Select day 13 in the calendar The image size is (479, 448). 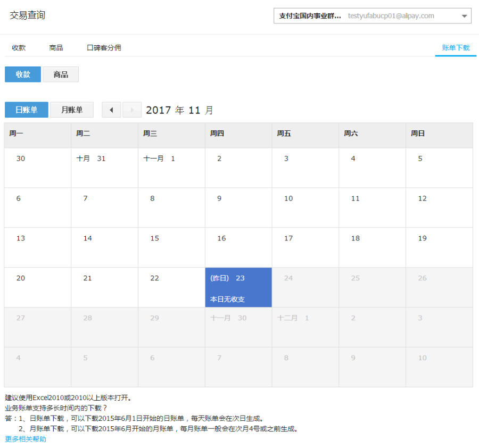38,247
